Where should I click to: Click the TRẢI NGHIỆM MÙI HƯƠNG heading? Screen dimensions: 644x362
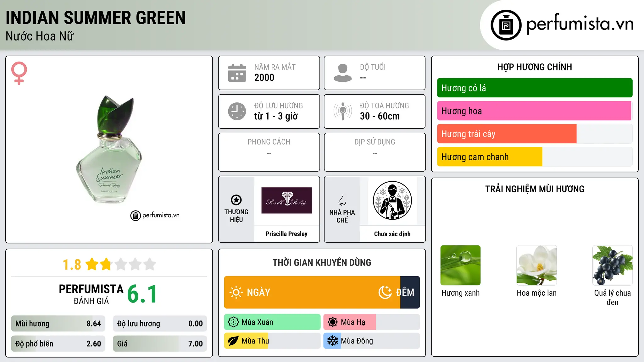tap(535, 189)
